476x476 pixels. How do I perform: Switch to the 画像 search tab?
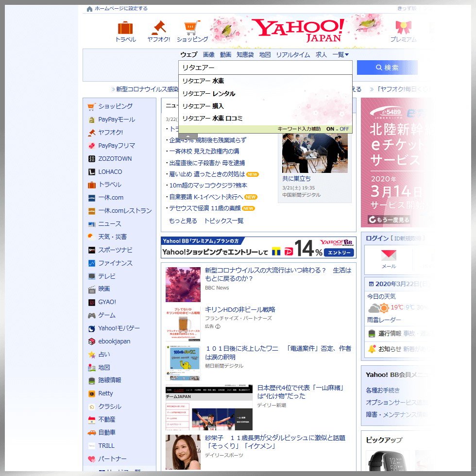tap(208, 54)
